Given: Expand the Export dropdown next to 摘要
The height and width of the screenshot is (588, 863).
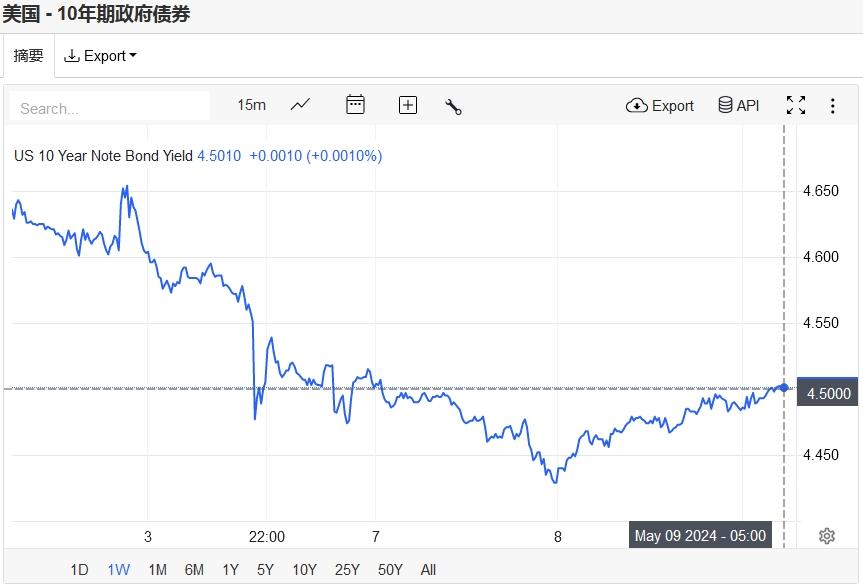Looking at the screenshot, I should pyautogui.click(x=100, y=56).
